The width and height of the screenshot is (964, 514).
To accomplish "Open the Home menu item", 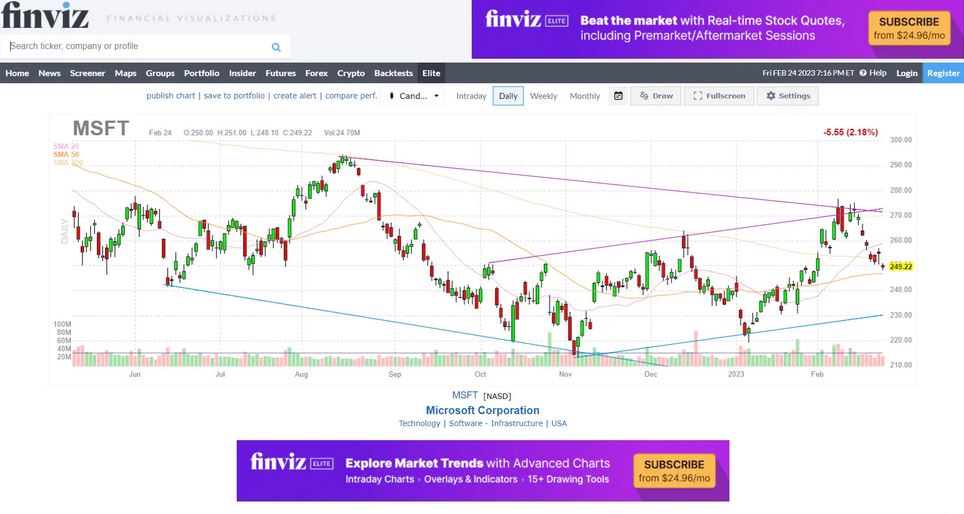I will (x=17, y=73).
